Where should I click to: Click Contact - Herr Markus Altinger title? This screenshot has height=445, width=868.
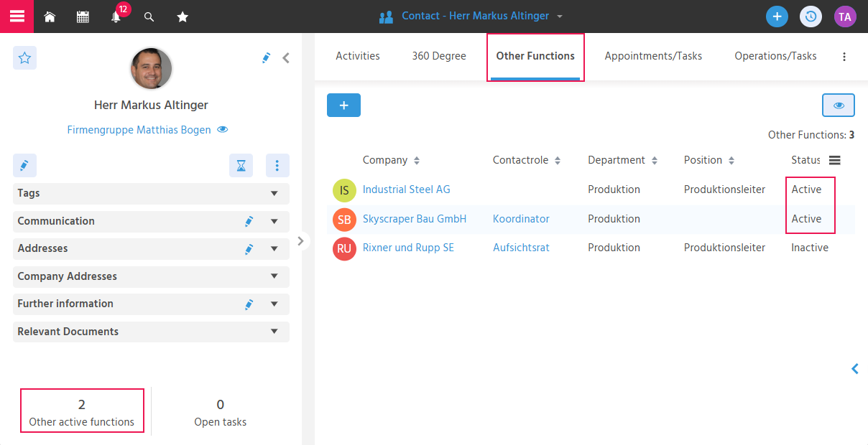[x=475, y=16]
